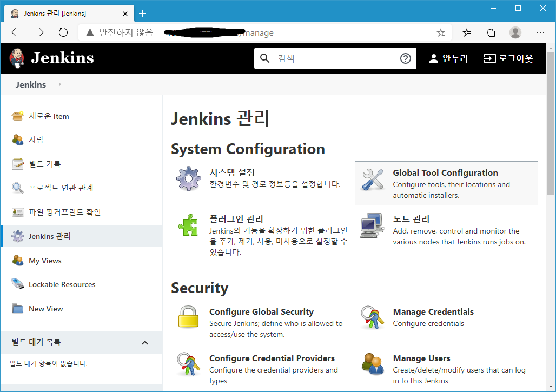Open the 프로젝트 연관 관계 link

pos(61,188)
